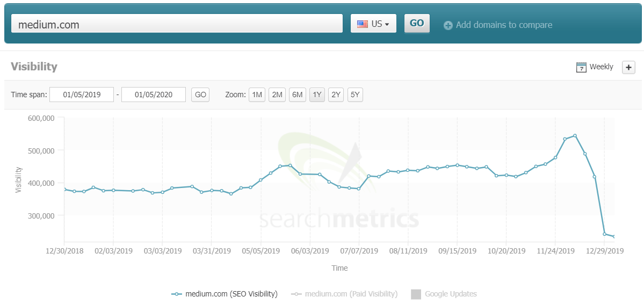Select the 1Y zoom range
The height and width of the screenshot is (304, 644).
317,95
